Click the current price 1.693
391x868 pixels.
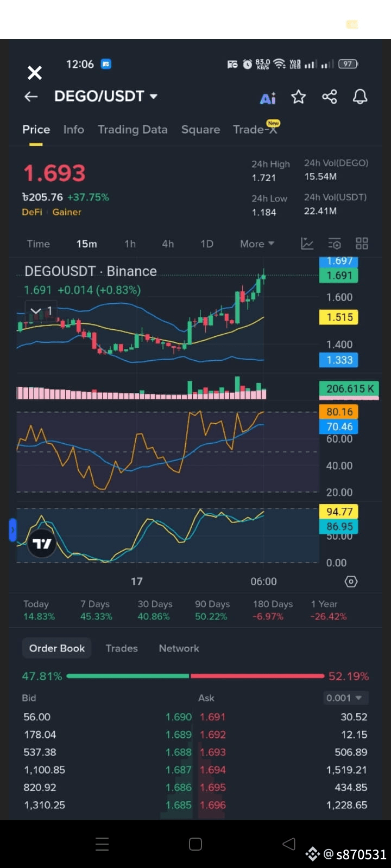coord(54,174)
